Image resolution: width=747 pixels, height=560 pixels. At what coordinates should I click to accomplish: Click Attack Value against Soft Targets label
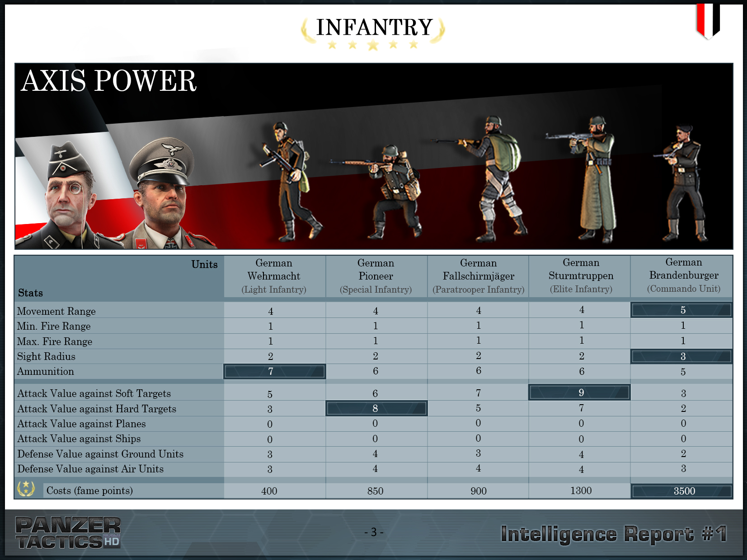click(94, 393)
